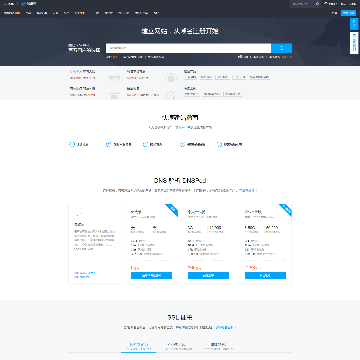Click blue links at bottom of DNSPod intro card

point(84,275)
